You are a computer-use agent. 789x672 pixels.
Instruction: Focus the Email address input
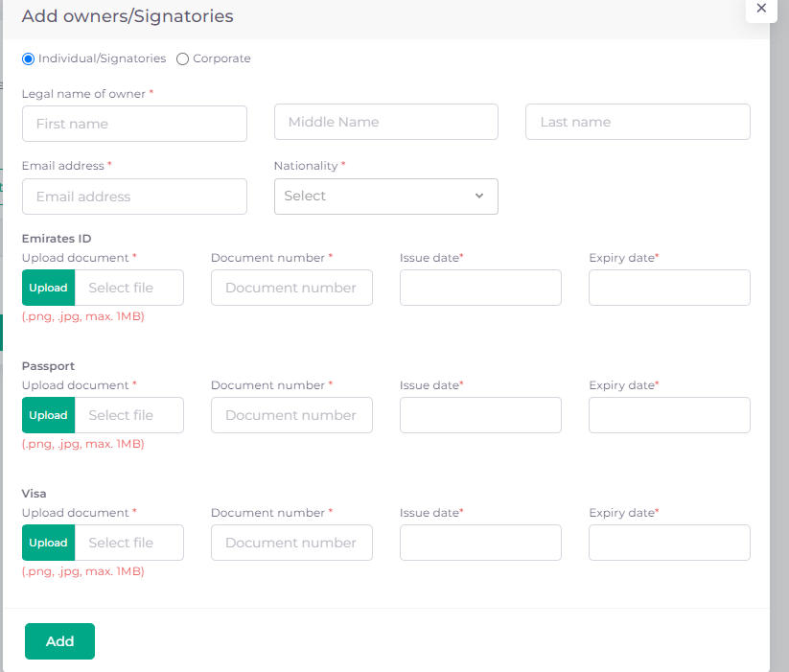tap(134, 197)
